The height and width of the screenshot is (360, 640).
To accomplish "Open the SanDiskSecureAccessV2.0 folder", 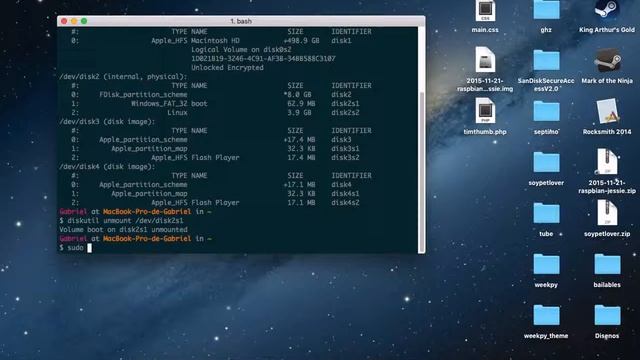I will point(546,60).
